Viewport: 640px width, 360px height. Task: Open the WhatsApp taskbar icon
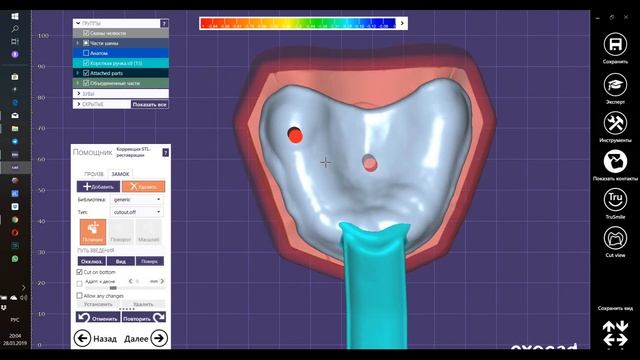click(15, 259)
